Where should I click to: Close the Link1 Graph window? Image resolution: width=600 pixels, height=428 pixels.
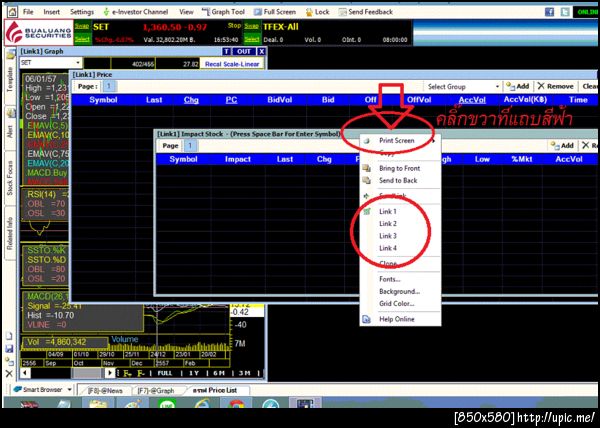[261, 51]
